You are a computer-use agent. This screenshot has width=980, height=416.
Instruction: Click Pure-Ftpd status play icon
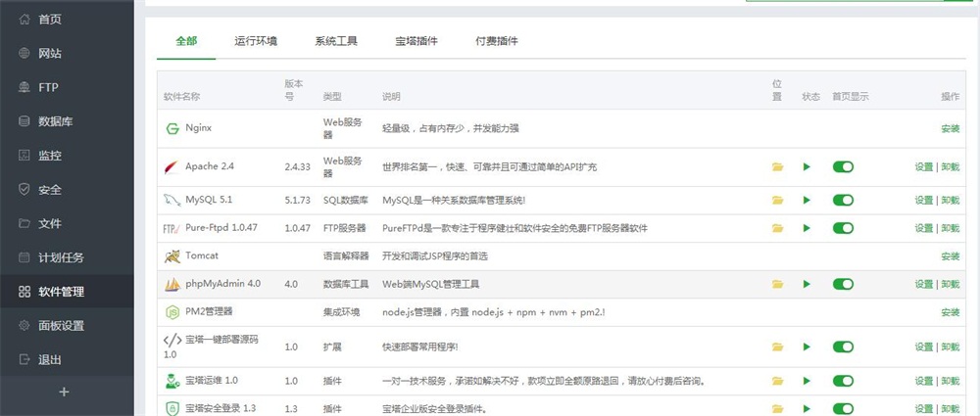pyautogui.click(x=807, y=228)
